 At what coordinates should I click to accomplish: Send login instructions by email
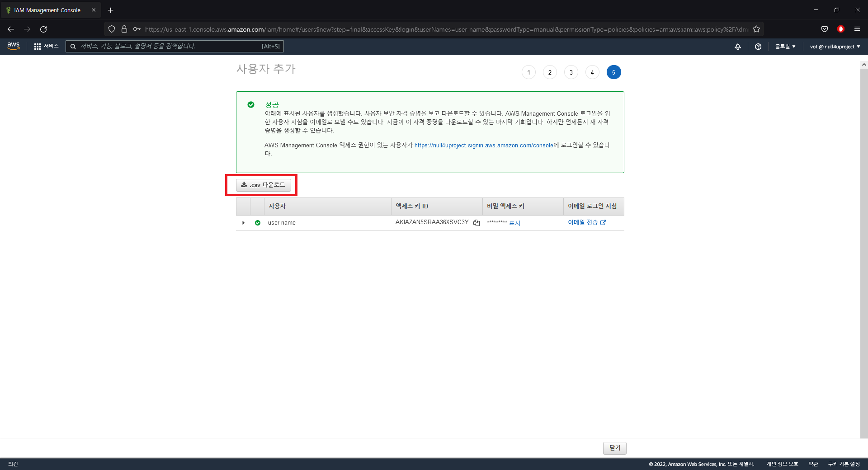pos(587,222)
